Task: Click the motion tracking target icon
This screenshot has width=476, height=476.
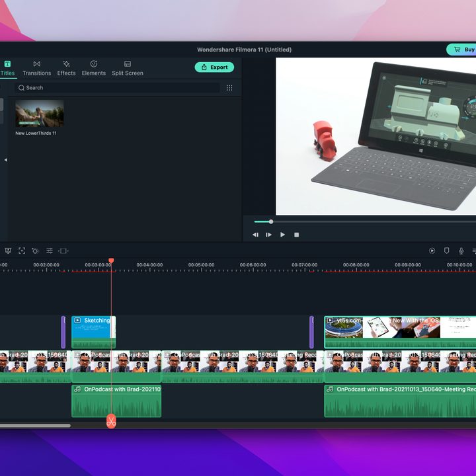Action: 22,251
